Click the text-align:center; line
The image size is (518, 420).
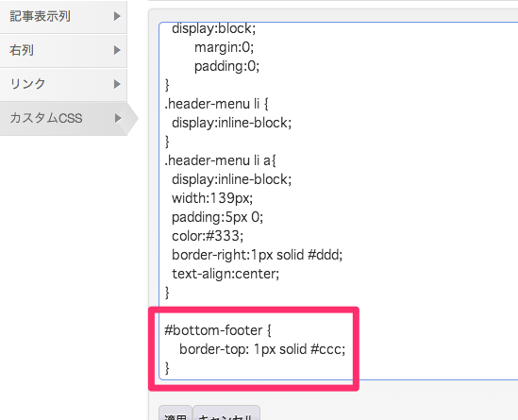[226, 274]
